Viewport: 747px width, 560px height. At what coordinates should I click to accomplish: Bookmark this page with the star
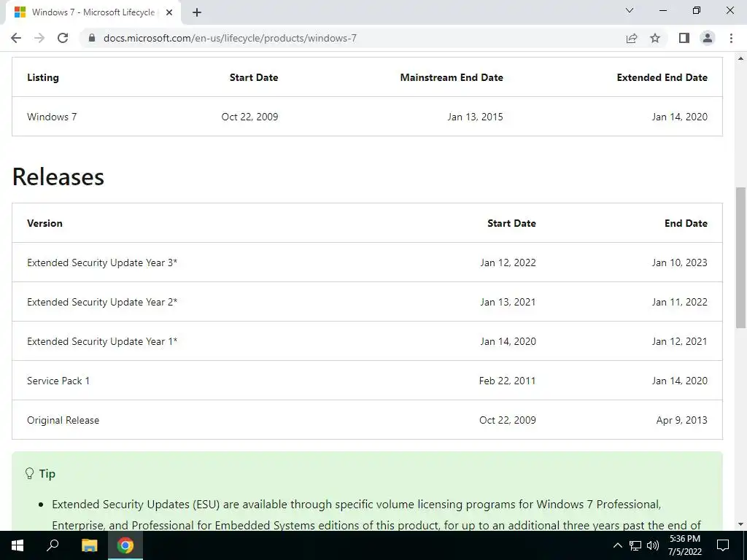655,38
